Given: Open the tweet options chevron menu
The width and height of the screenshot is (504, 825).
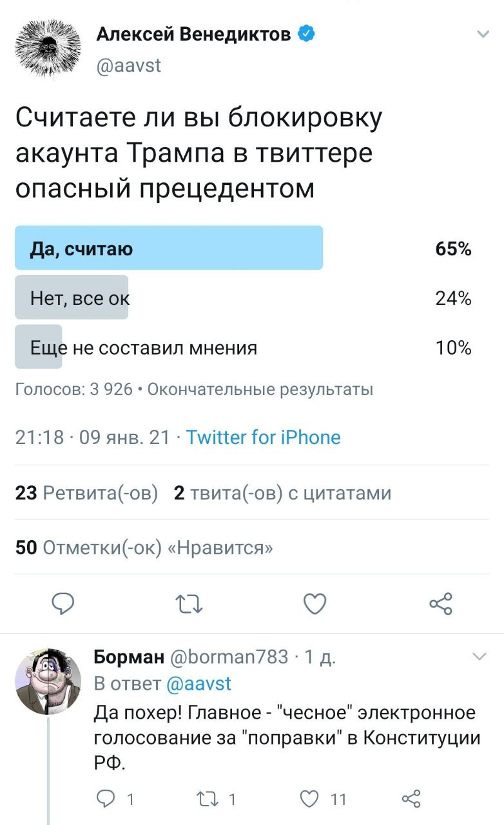Looking at the screenshot, I should [x=482, y=34].
